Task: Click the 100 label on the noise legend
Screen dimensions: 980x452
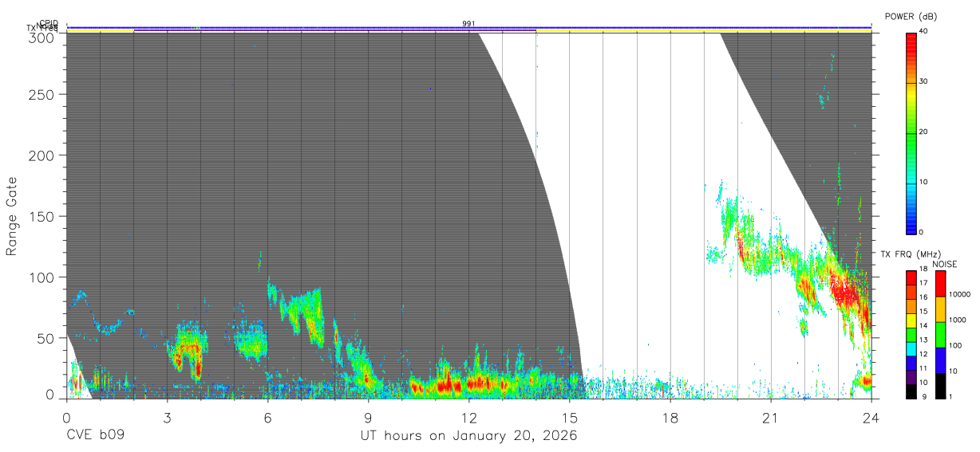Action: pyautogui.click(x=956, y=345)
